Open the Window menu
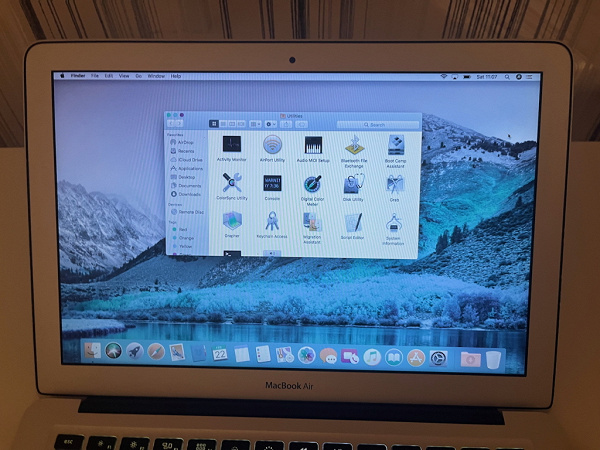Screen dimensions: 600x450 click(156, 76)
